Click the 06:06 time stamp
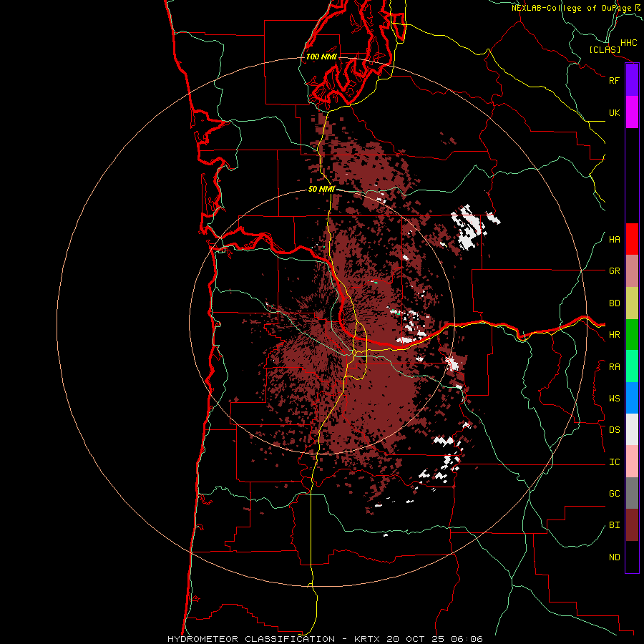This screenshot has width=644, height=644. (467, 639)
